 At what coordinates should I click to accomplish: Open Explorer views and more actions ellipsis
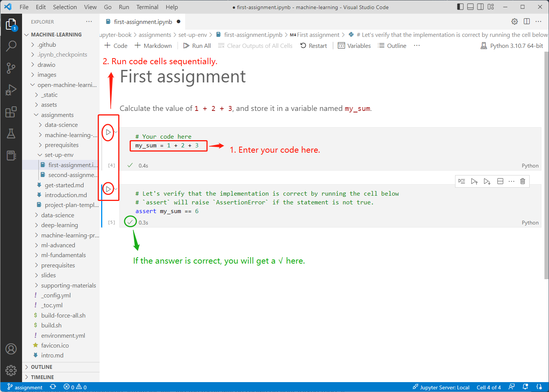[89, 22]
